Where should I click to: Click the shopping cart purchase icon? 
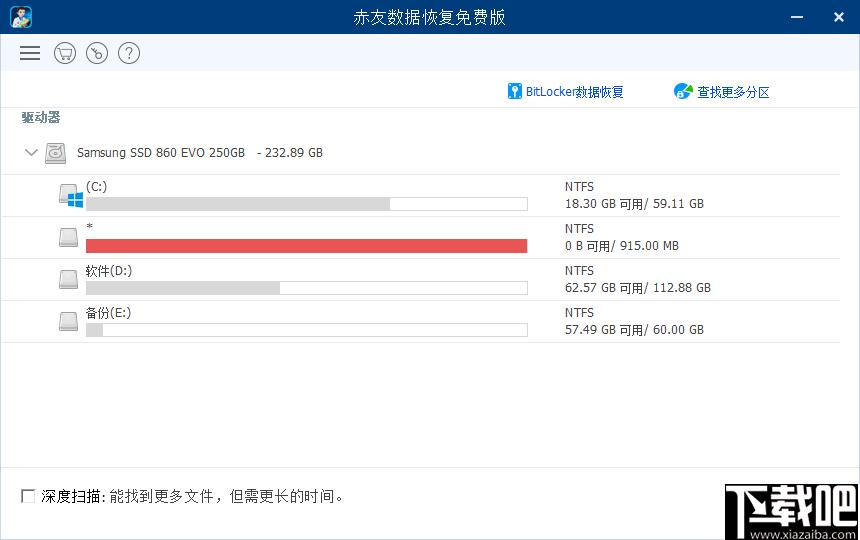[x=65, y=53]
